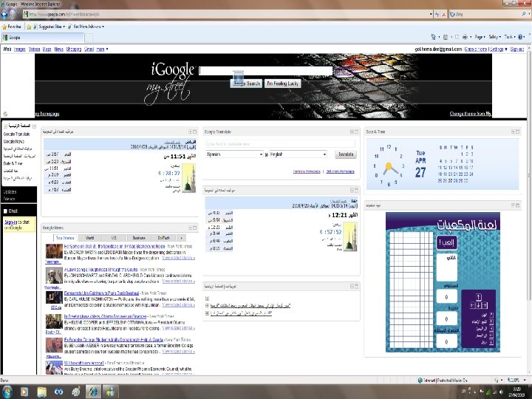Open the 'from' language dropdown showing Spanish

coord(234,154)
